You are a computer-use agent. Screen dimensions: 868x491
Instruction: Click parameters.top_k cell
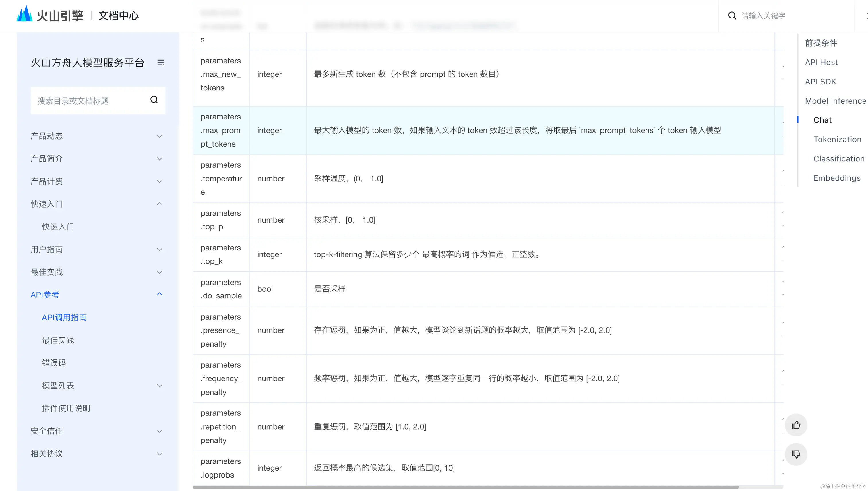tap(221, 255)
